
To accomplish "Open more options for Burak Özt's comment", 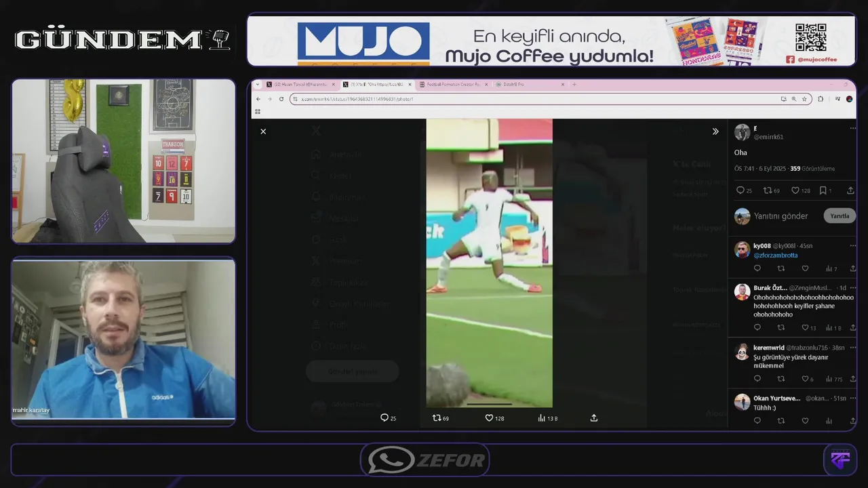I will [x=853, y=288].
